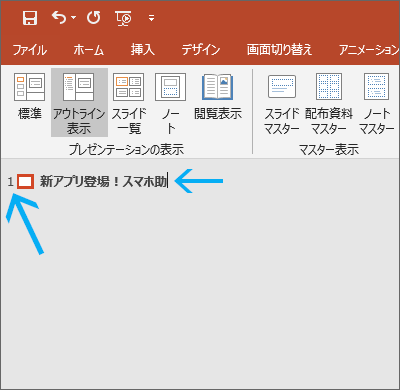Click the Redo (repeat) icon
The width and height of the screenshot is (400, 390).
click(x=93, y=17)
